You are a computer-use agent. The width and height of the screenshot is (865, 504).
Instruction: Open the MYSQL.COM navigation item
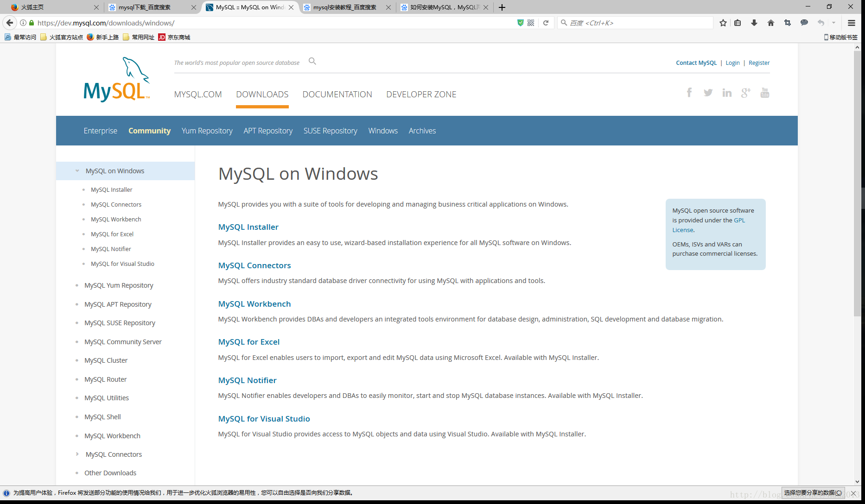pyautogui.click(x=198, y=94)
